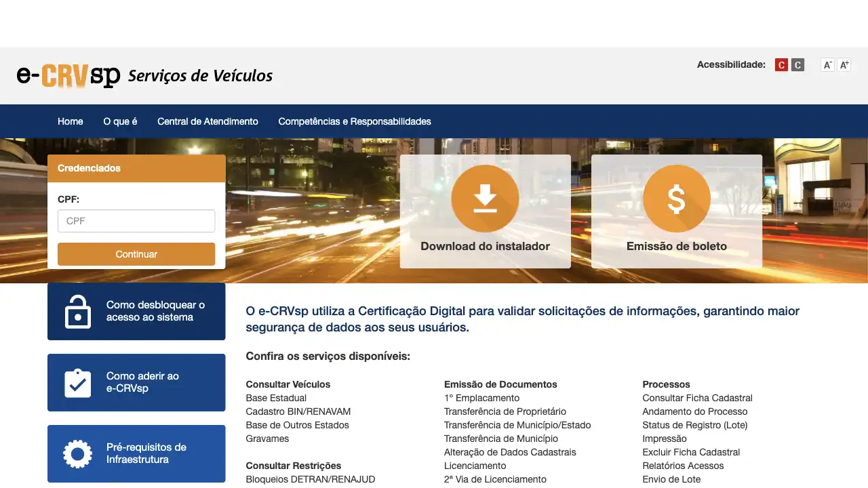Click the padlock icon
Image resolution: width=868 pixels, height=488 pixels.
click(x=77, y=312)
